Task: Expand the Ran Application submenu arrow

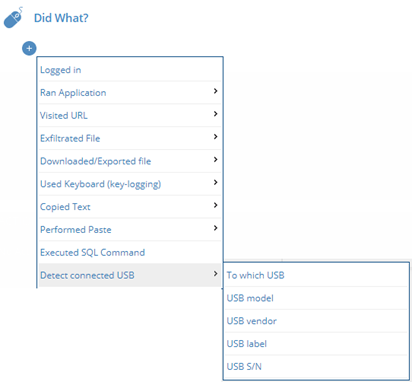Action: (x=215, y=91)
